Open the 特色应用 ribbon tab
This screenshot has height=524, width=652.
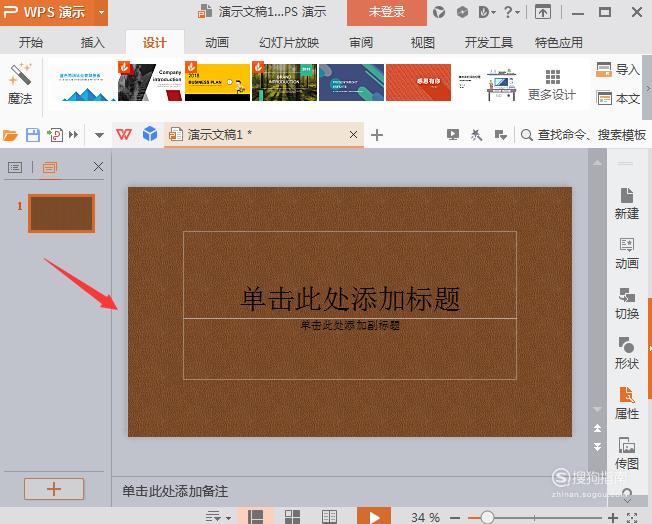tap(558, 42)
